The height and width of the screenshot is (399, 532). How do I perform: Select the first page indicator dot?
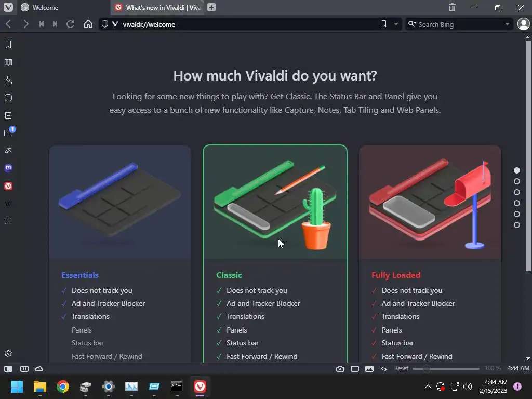click(517, 170)
